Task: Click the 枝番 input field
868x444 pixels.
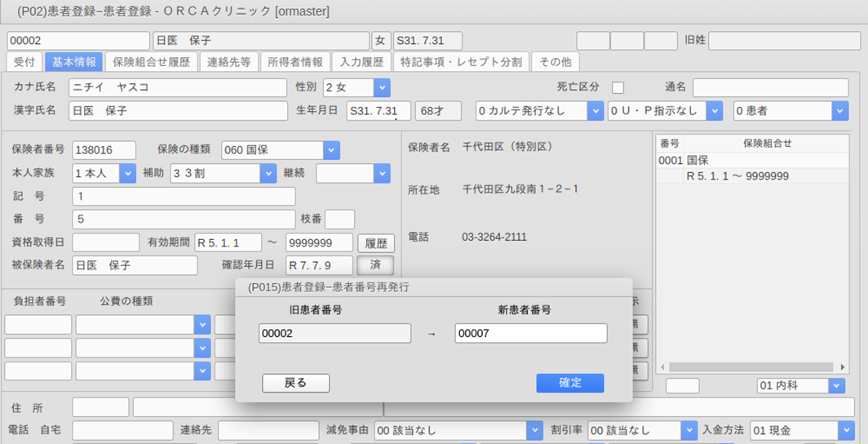Action: [x=339, y=220]
